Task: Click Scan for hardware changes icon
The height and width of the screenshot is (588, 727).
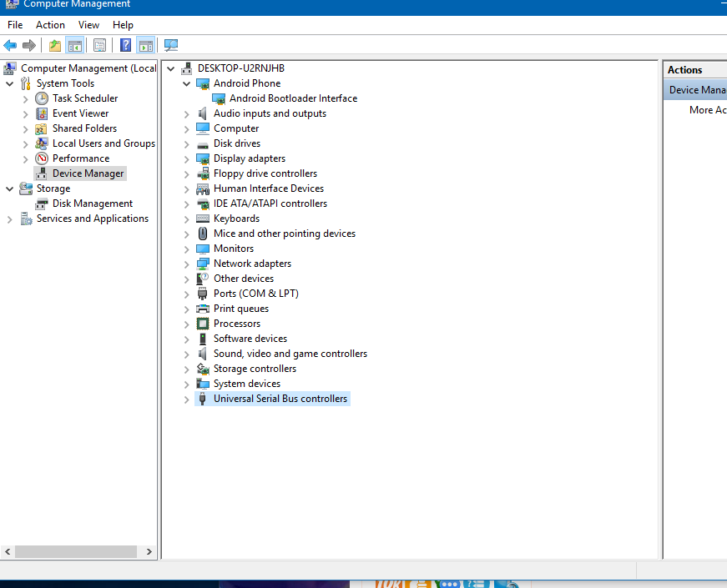Action: coord(171,45)
